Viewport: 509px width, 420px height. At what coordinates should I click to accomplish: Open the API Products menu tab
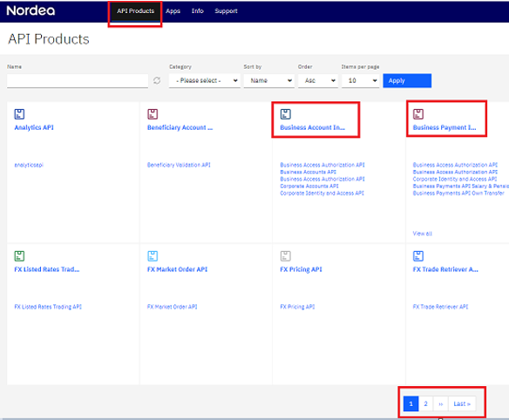135,11
